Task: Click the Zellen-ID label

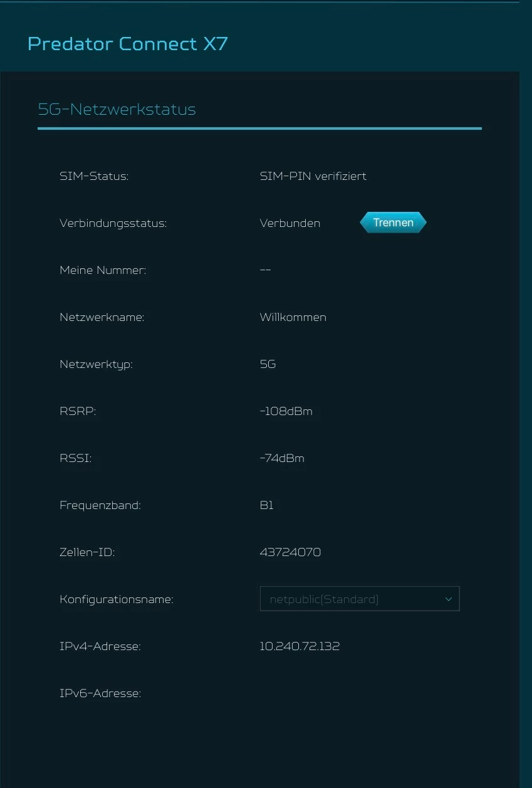Action: point(87,552)
